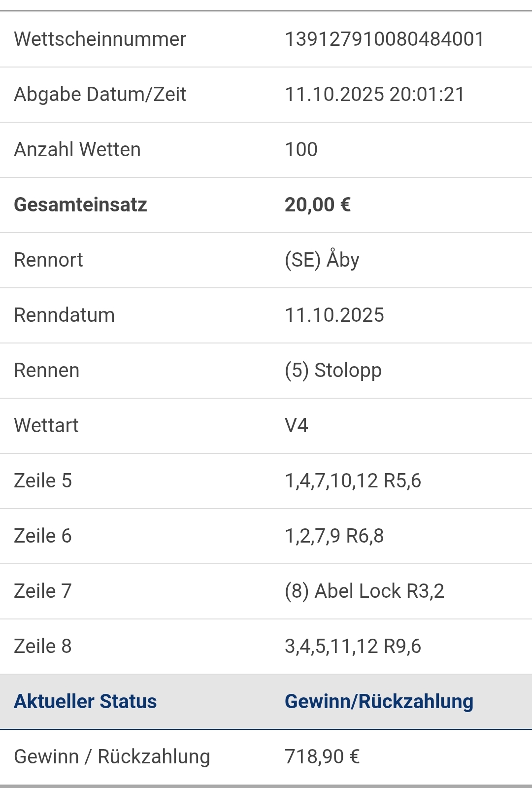Click the Wettart value V4
Image resolution: width=532 pixels, height=788 pixels.
pos(297,425)
